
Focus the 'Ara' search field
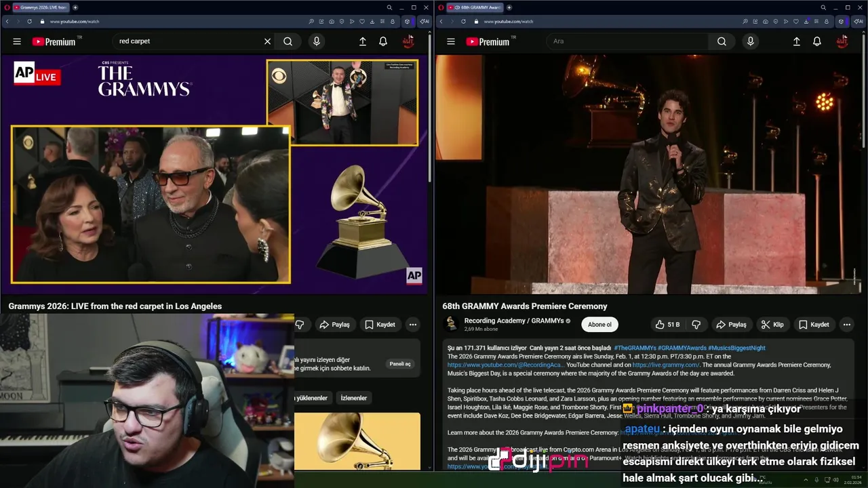(x=627, y=41)
